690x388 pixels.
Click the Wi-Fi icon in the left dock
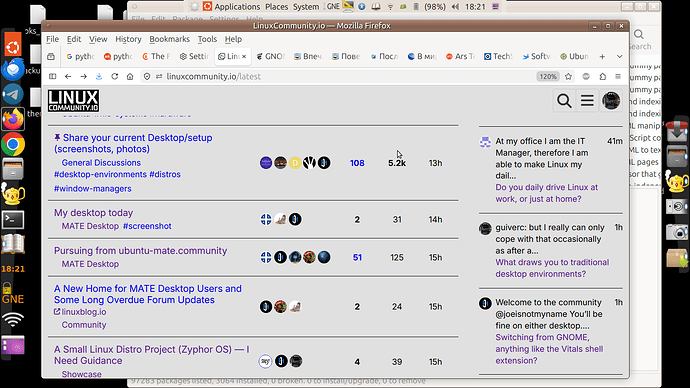(13, 320)
